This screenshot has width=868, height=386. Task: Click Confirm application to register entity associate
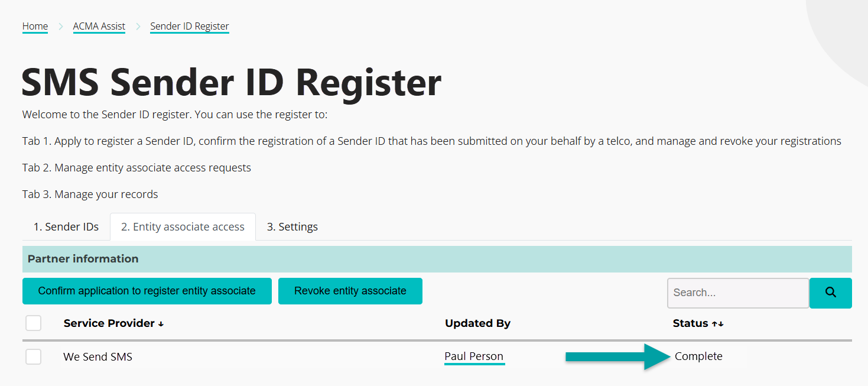147,291
